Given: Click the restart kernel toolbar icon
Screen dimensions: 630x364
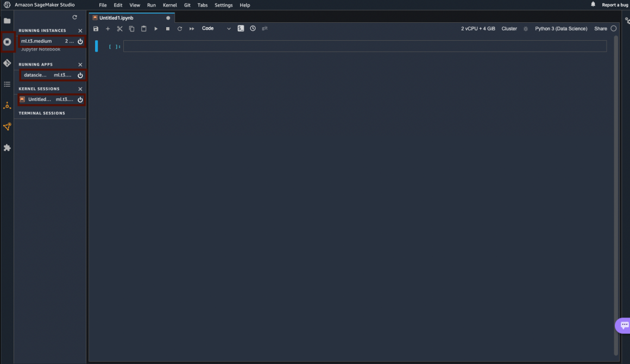Looking at the screenshot, I should [180, 29].
